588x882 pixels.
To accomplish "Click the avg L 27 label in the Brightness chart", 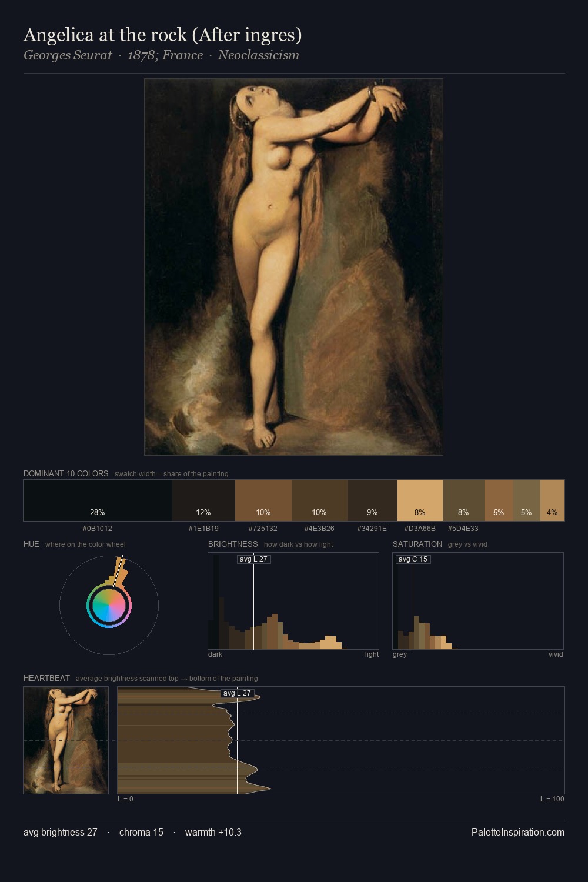I will [253, 559].
